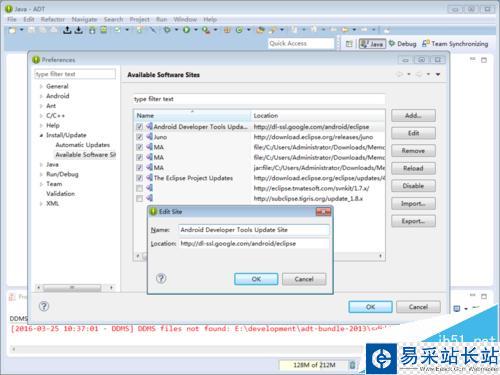Click the green Run toolbar icon
The width and height of the screenshot is (500, 375).
click(x=186, y=30)
